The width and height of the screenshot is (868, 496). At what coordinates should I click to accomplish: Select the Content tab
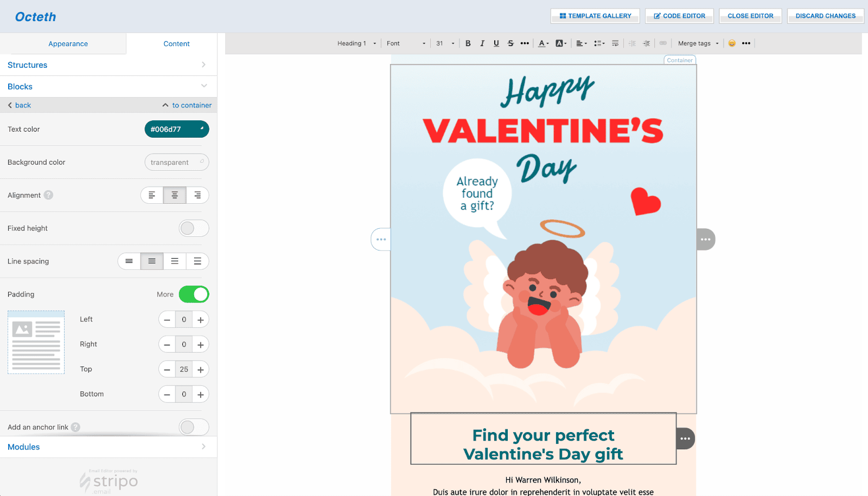point(176,44)
